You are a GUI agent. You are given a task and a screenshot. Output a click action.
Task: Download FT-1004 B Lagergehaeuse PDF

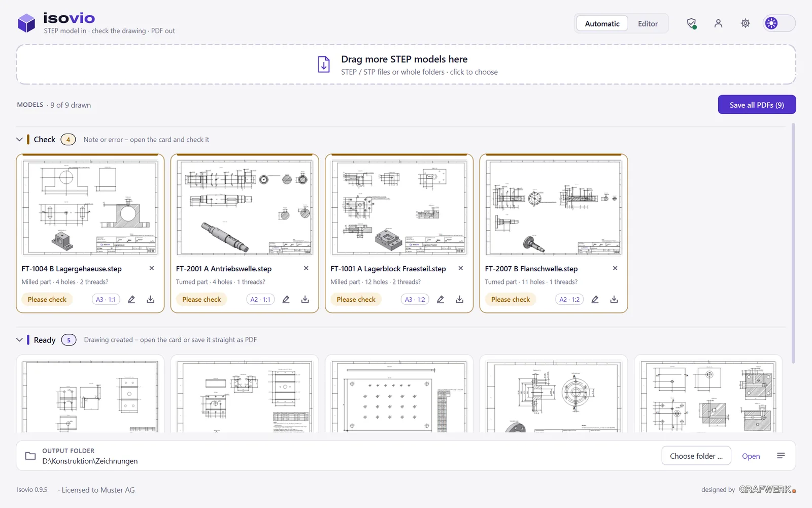pos(151,299)
